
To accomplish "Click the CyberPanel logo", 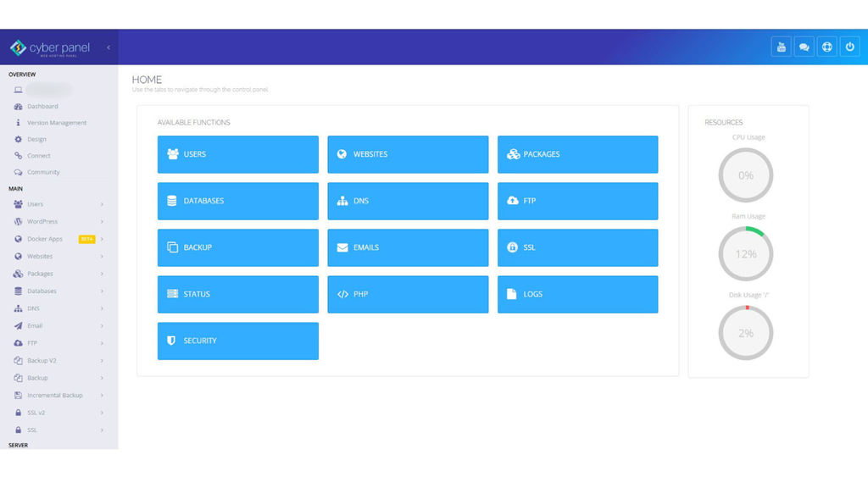I will pos(50,48).
